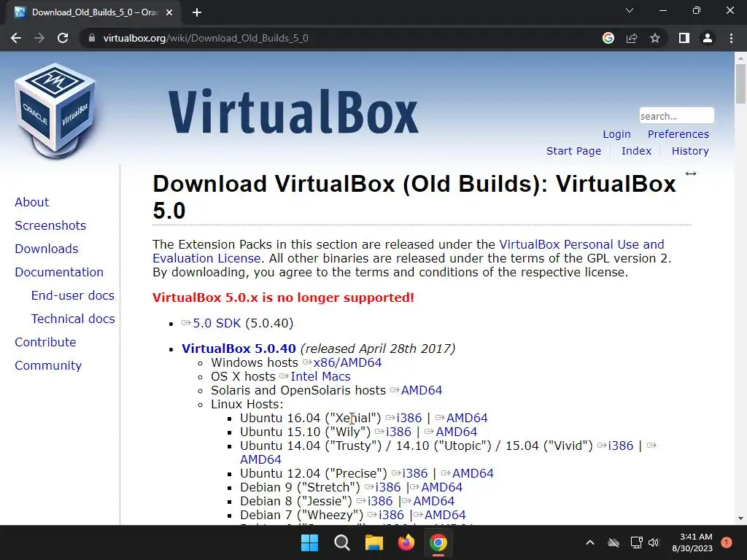Download Debian 7 Wheezy i386
This screenshot has height=560, width=747.
pos(391,515)
